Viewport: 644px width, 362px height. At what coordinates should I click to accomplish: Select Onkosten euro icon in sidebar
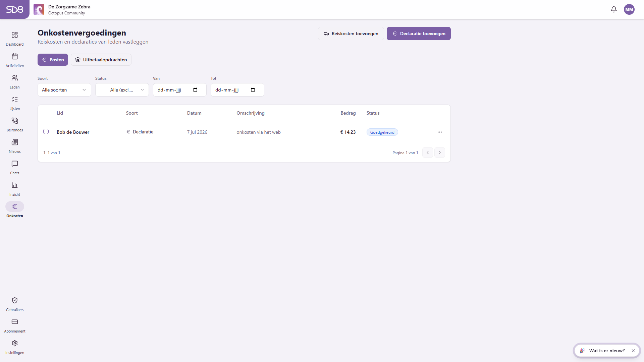tap(15, 206)
